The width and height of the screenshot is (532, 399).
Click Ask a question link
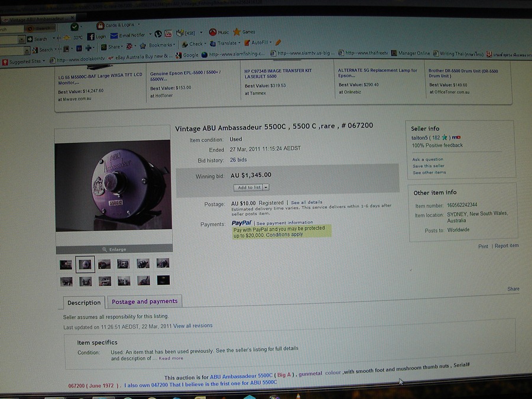(427, 159)
